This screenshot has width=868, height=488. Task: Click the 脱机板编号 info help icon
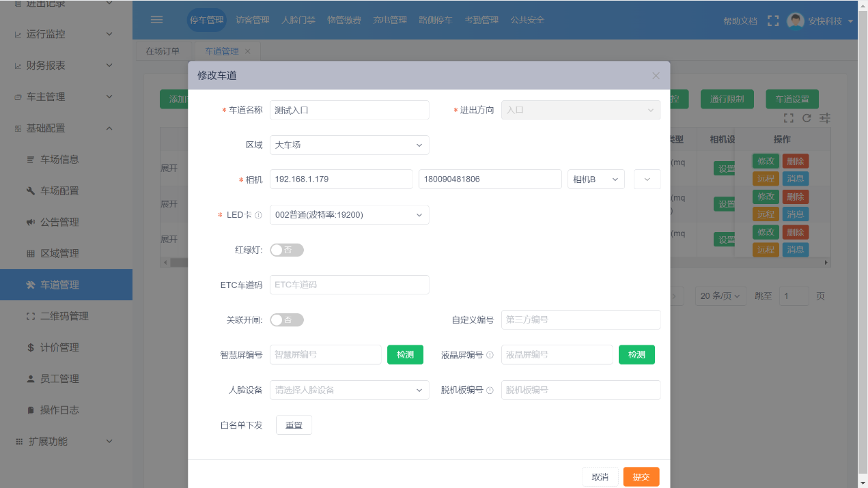pos(490,390)
